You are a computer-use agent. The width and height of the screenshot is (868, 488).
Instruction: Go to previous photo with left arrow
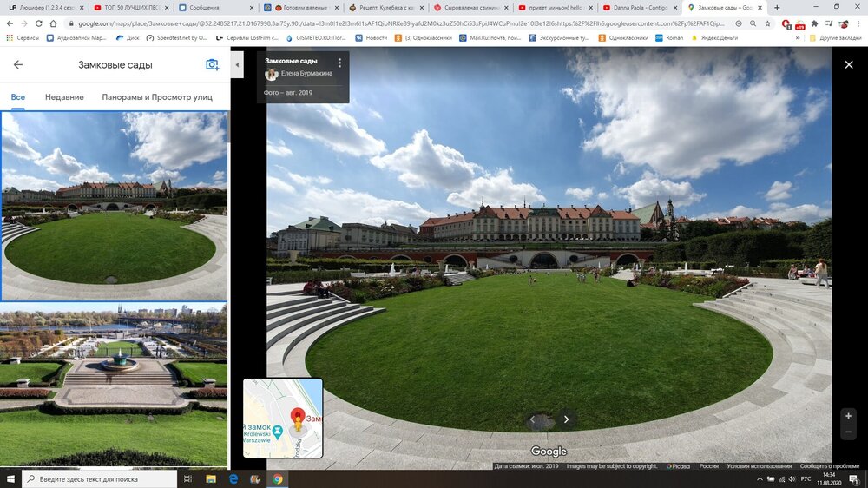(534, 419)
